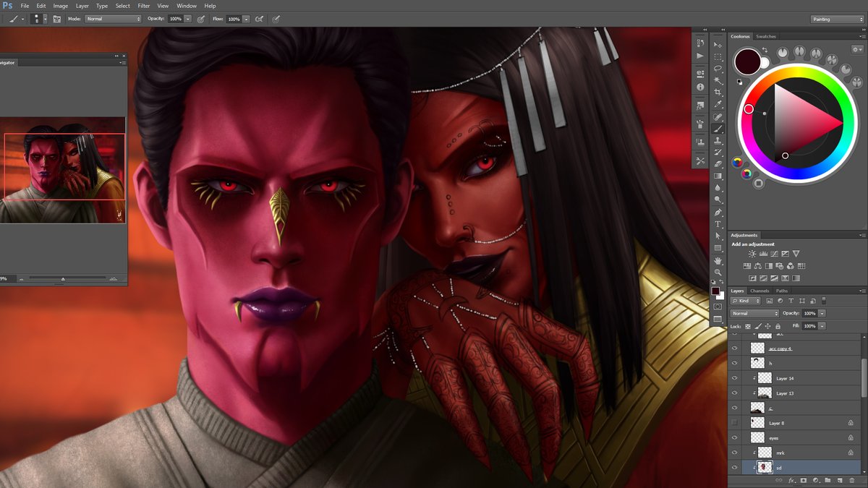Toggle lock all padlock in Layers panel

pyautogui.click(x=778, y=326)
